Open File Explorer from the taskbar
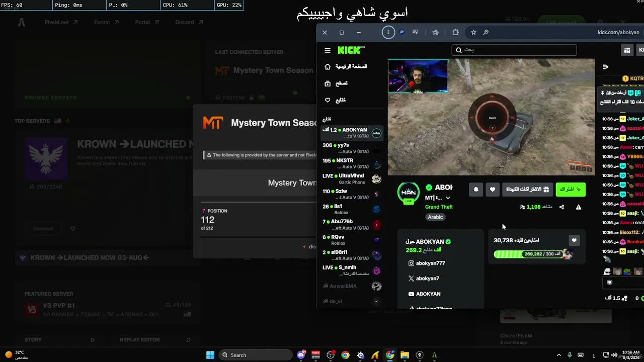The height and width of the screenshot is (362, 644). 405,355
